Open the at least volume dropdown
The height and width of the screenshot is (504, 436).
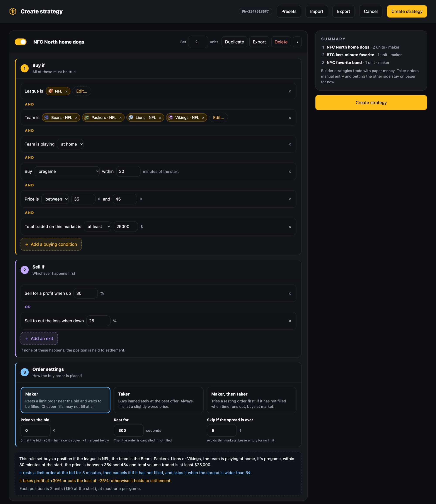pos(97,227)
